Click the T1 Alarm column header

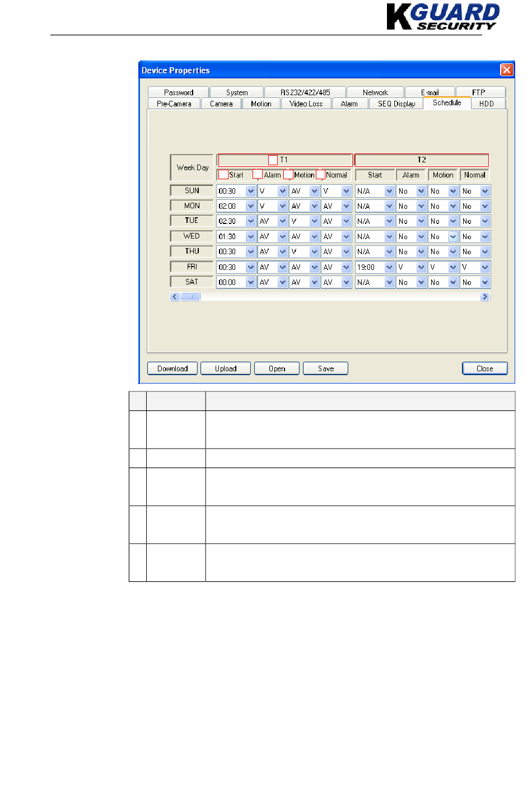272,175
